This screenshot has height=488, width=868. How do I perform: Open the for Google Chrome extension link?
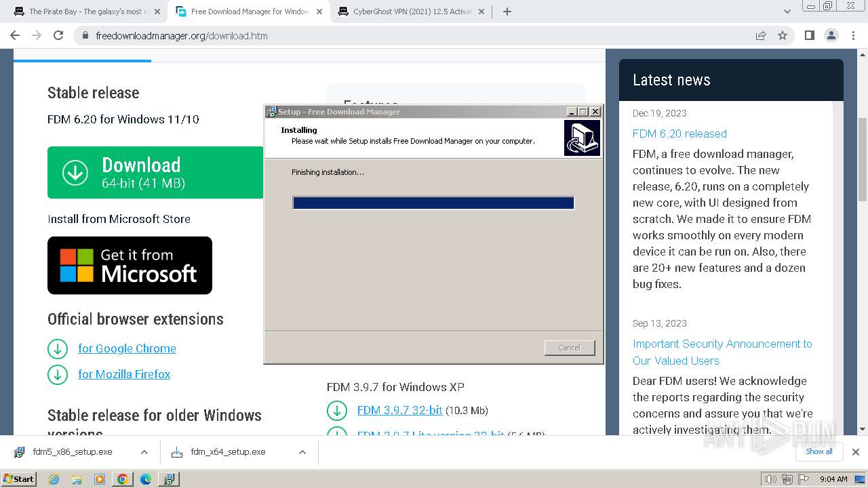pyautogui.click(x=127, y=348)
